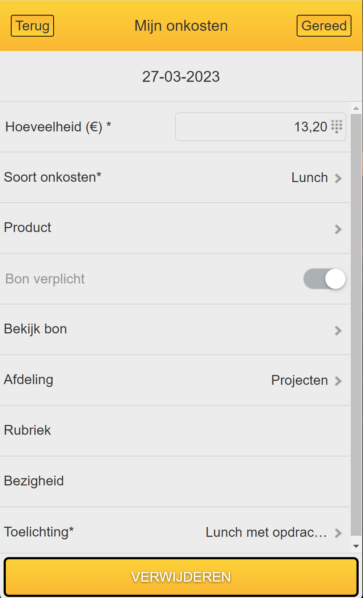Click the VERWIJDEREN button
The height and width of the screenshot is (598, 363).
coord(181,577)
